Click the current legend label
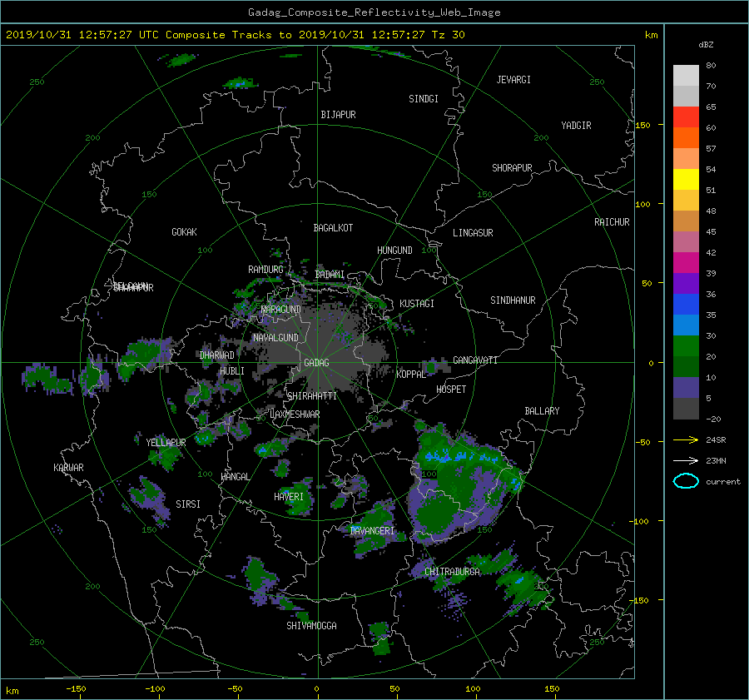The height and width of the screenshot is (700, 749). tap(723, 482)
